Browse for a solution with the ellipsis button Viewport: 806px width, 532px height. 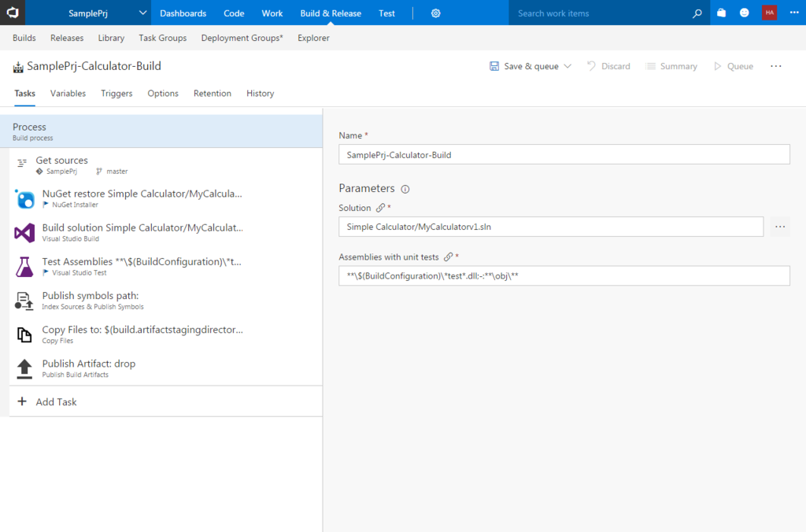pos(780,227)
